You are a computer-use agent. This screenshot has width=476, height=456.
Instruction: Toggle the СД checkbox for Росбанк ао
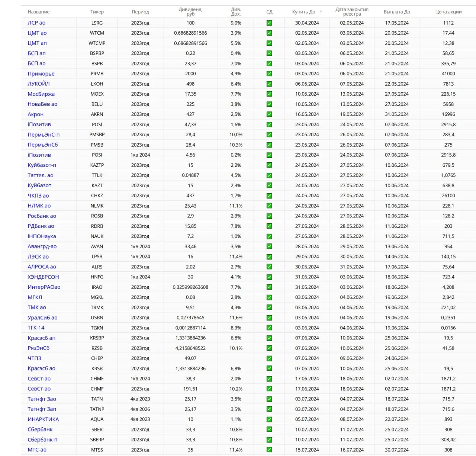click(269, 216)
